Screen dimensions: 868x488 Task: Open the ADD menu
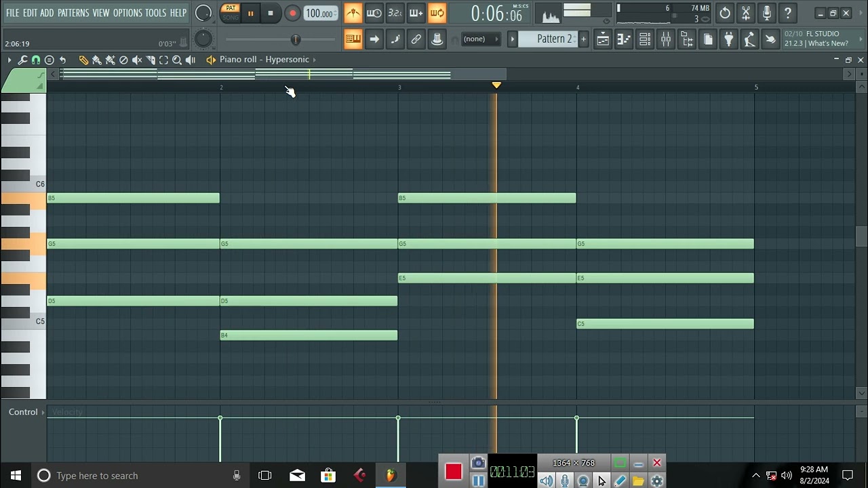[47, 13]
